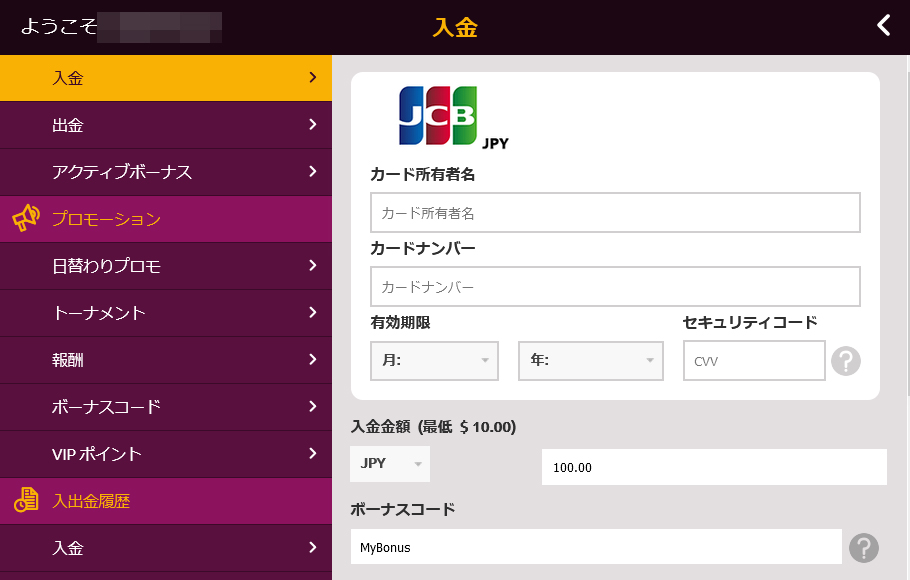This screenshot has width=910, height=580.
Task: Click the JPY text beside the JCB logo
Action: (495, 143)
